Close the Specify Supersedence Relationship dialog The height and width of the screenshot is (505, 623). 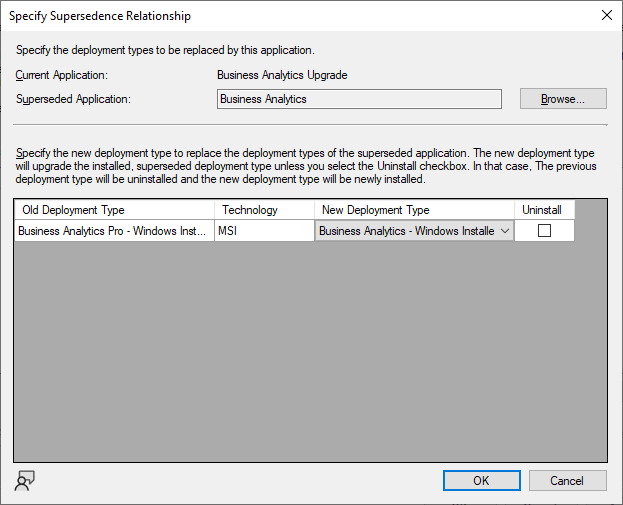click(x=607, y=15)
